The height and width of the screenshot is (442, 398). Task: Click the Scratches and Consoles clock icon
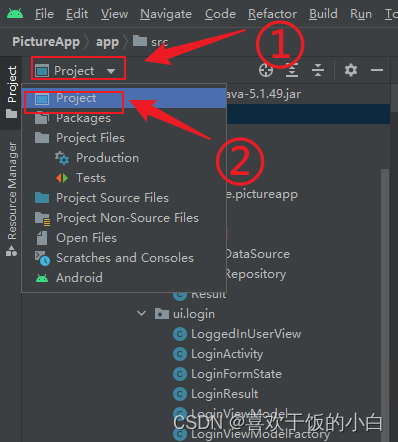click(x=43, y=258)
